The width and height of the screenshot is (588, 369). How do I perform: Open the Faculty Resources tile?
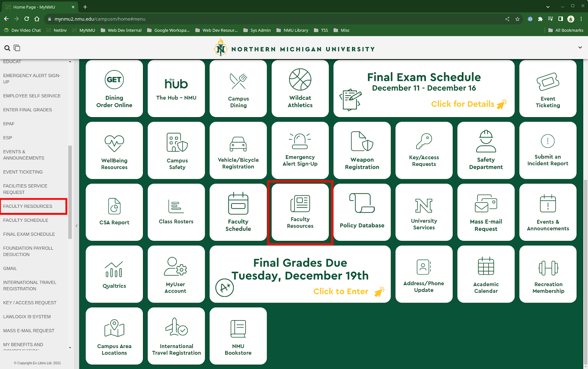pos(300,212)
